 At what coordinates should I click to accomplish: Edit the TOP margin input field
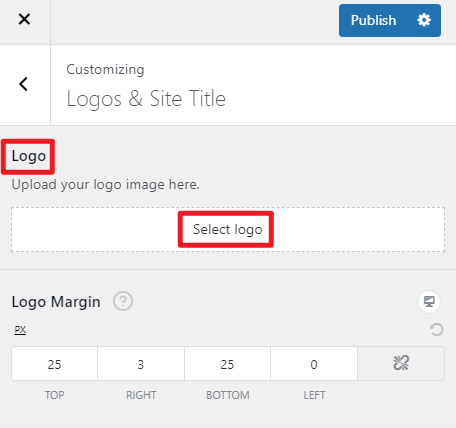click(x=54, y=364)
